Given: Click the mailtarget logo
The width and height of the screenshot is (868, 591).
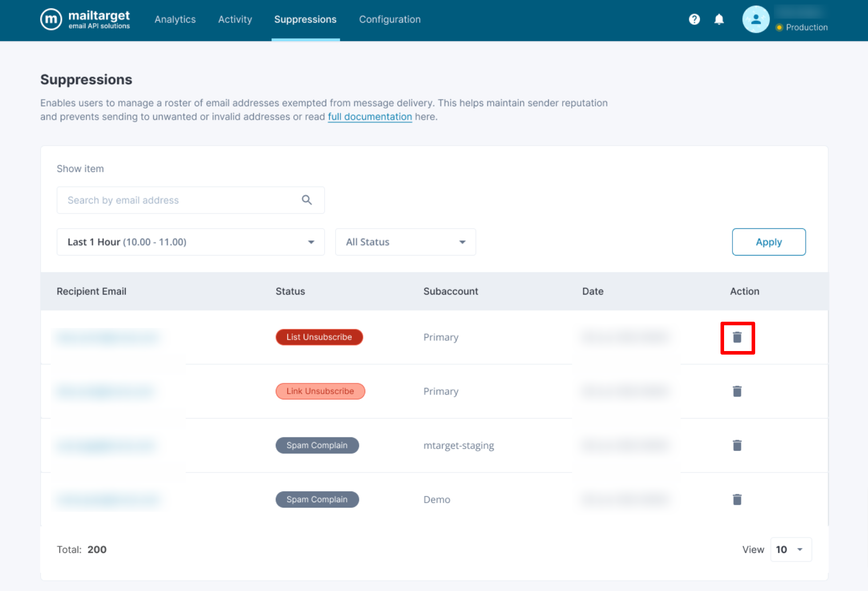Looking at the screenshot, I should pos(85,20).
